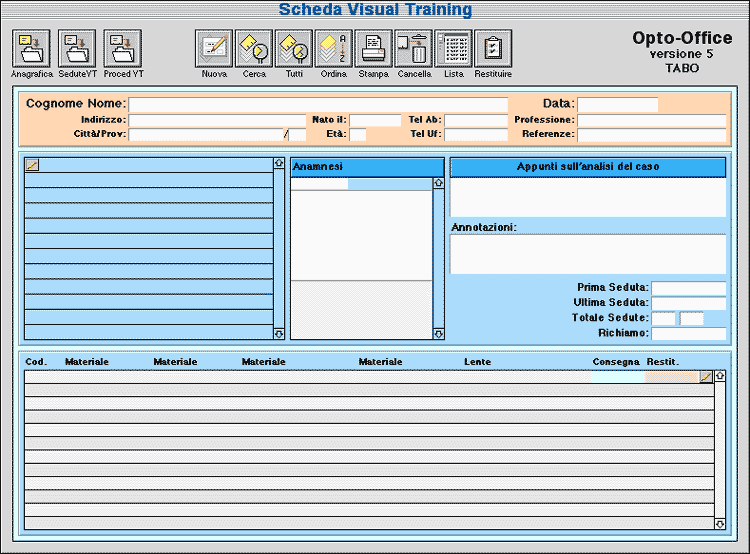Click the Data field at top right
The width and height of the screenshot is (750, 554).
pyautogui.click(x=617, y=104)
